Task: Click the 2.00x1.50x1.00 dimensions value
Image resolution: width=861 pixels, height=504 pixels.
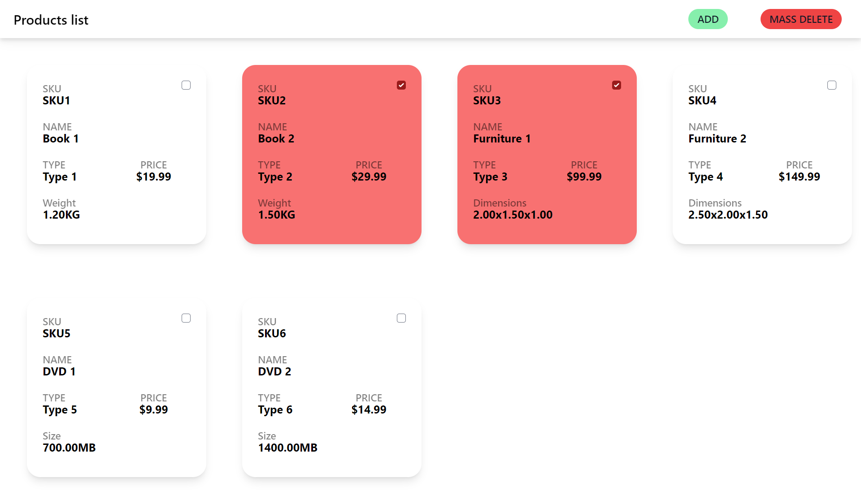Action: coord(513,215)
